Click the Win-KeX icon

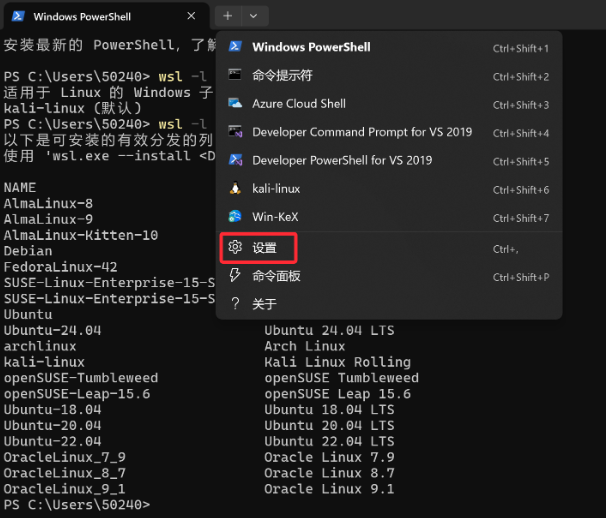tap(235, 216)
